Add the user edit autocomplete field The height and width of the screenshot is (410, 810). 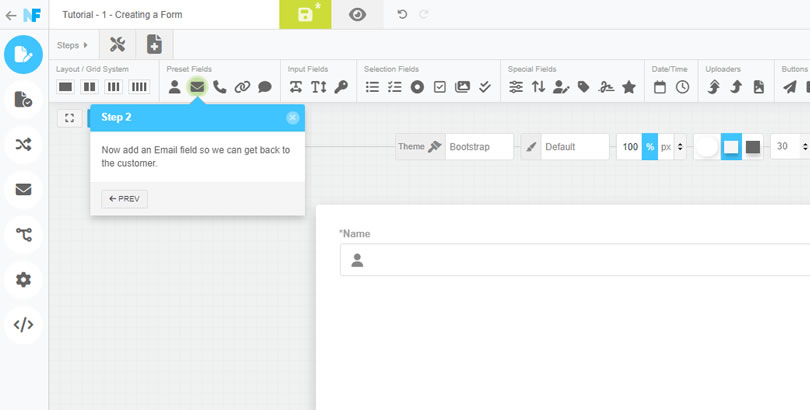click(x=561, y=87)
